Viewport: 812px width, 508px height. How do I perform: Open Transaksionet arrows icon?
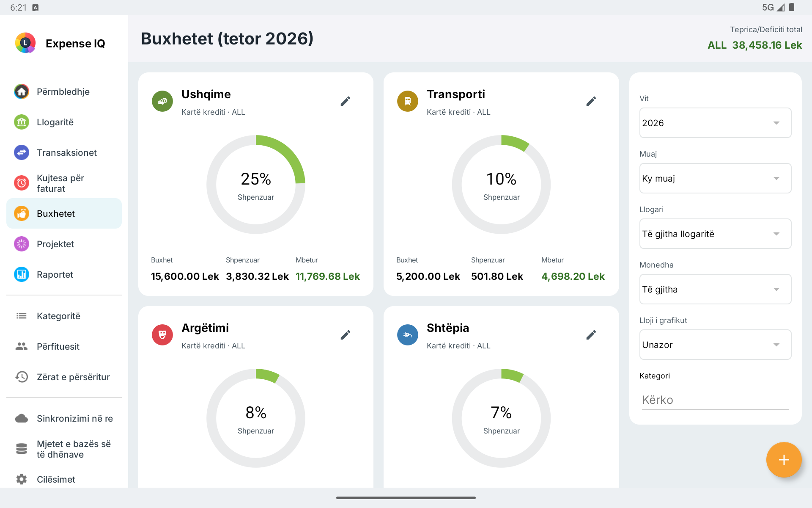pyautogui.click(x=22, y=152)
